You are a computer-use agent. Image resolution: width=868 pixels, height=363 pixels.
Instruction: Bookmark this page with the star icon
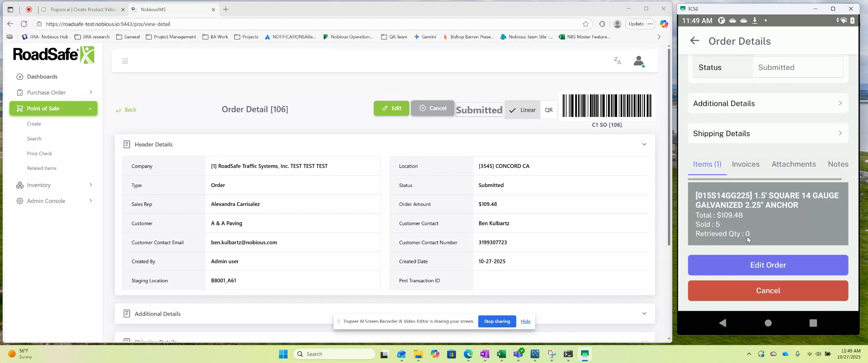(x=586, y=24)
